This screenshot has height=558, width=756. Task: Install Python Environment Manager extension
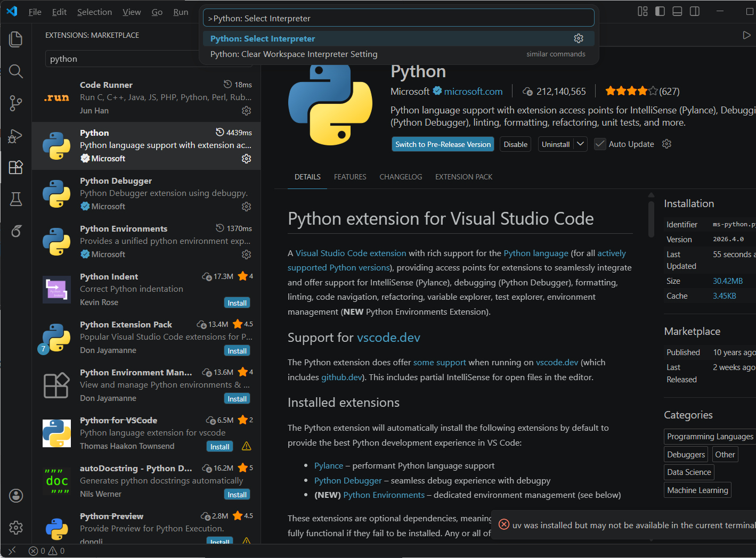pos(237,399)
